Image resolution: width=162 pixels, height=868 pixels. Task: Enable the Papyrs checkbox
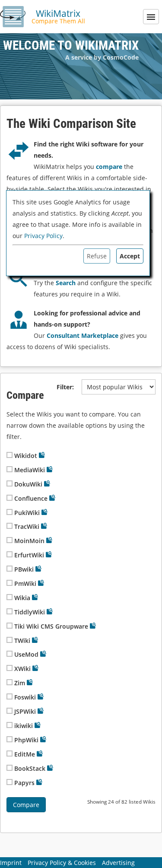pos(10,782)
